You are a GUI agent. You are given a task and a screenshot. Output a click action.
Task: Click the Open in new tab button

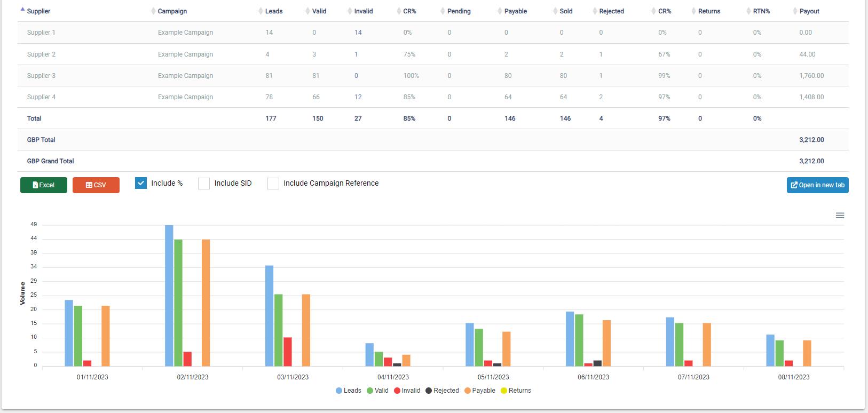click(x=817, y=185)
